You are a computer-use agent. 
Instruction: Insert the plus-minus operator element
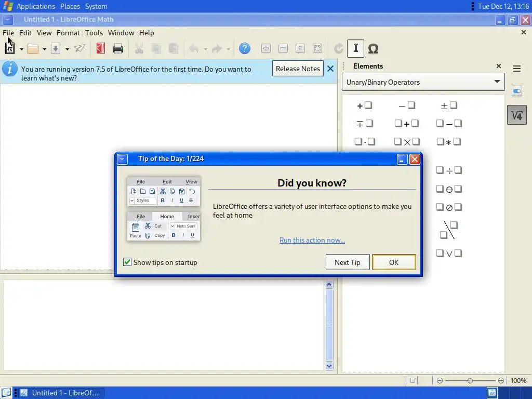coord(449,105)
